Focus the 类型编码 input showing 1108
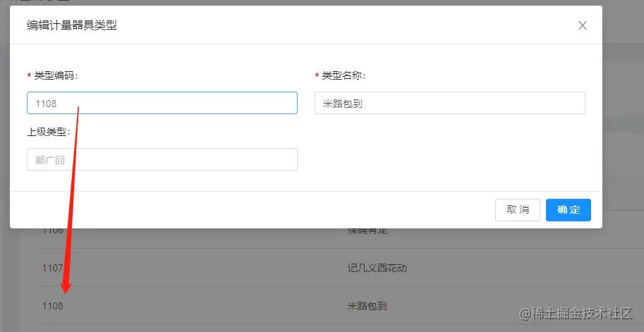The width and height of the screenshot is (644, 332). click(x=162, y=103)
